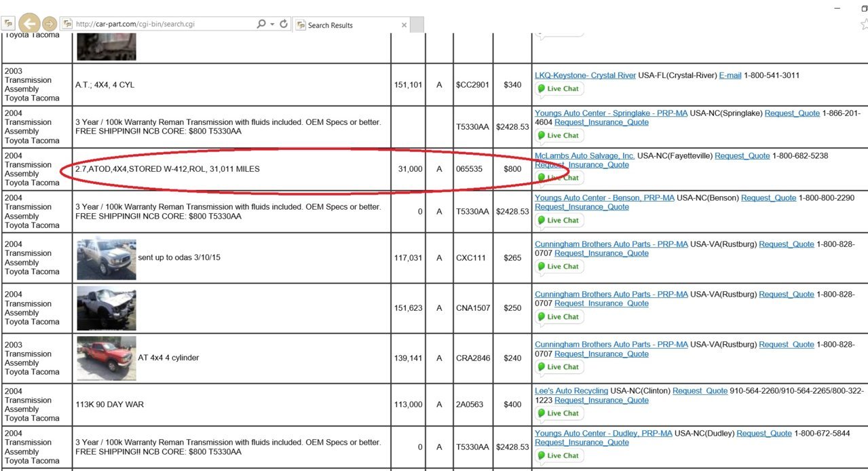
Task: Open Lee's Auto Recycling link
Action: point(571,391)
